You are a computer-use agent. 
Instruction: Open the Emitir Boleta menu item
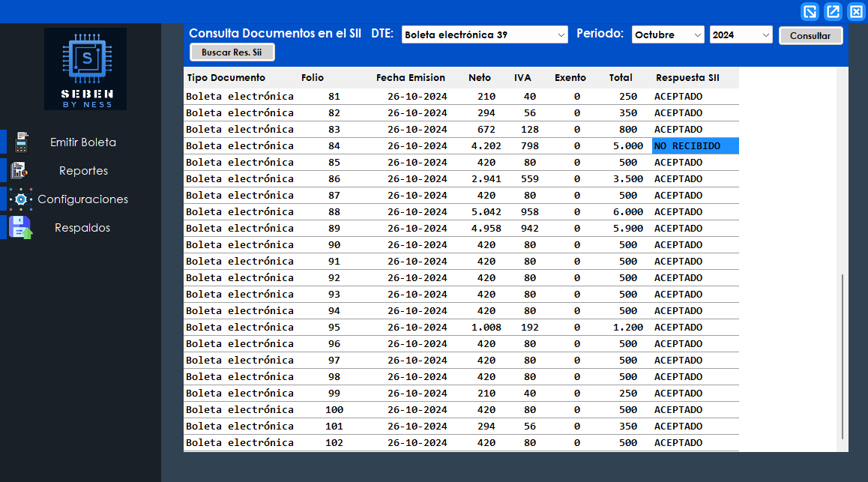83,142
